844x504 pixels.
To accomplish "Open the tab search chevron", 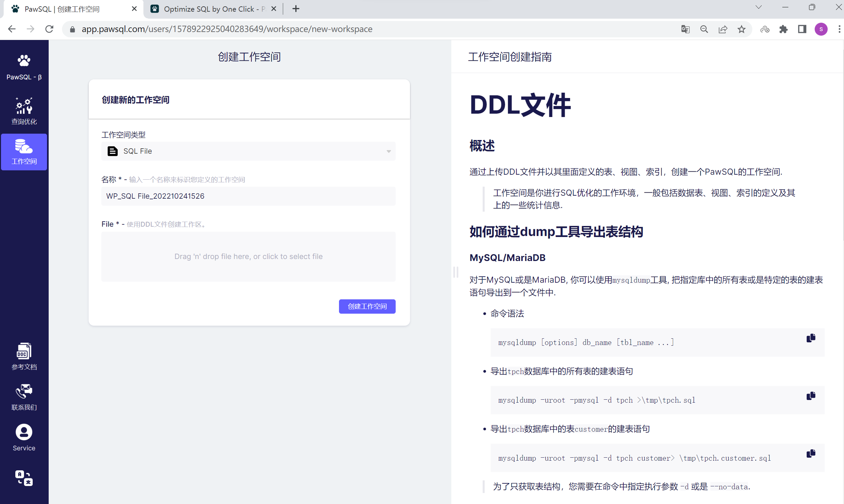I will coord(759,7).
